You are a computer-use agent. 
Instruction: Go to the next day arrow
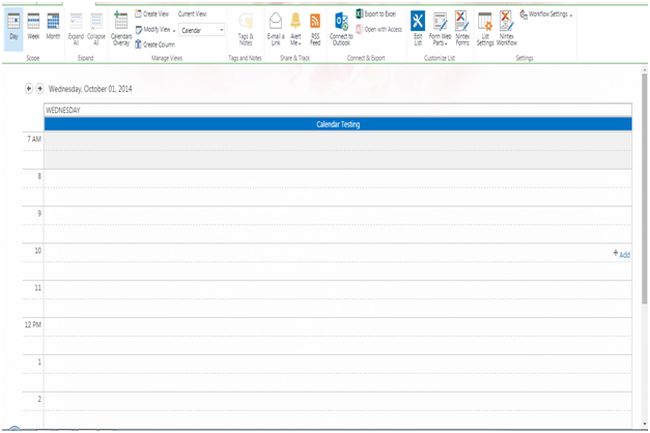tap(40, 89)
